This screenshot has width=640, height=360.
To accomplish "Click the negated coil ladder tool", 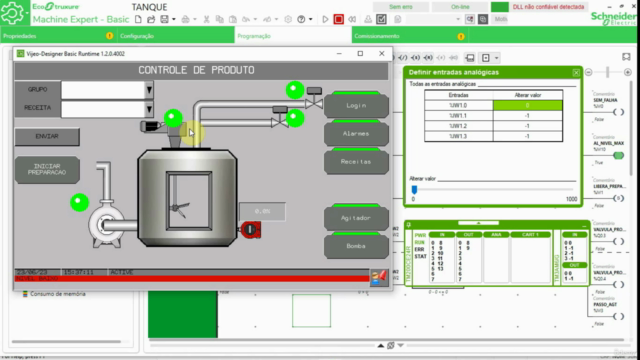I will point(403,58).
